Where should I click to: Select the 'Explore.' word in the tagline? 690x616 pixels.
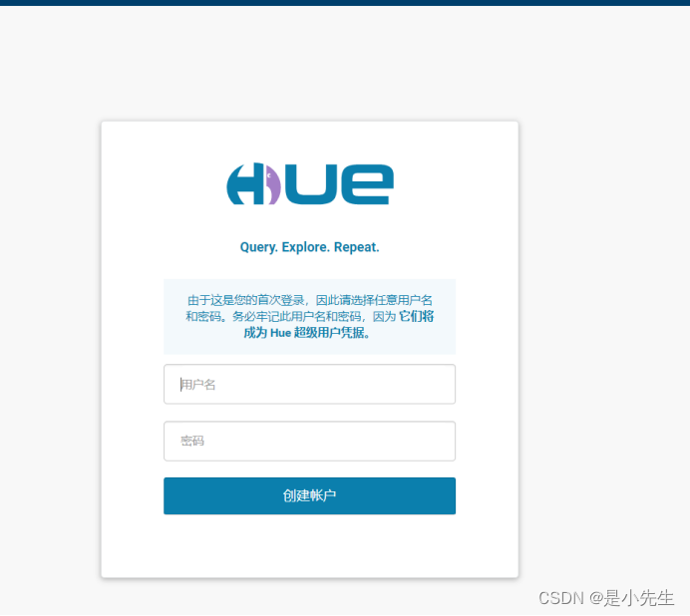[x=305, y=247]
